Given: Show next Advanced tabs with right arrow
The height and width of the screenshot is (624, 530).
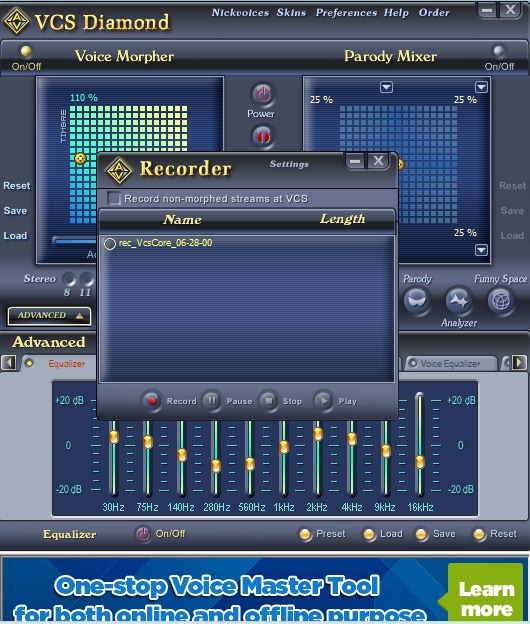Looking at the screenshot, I should 519,363.
